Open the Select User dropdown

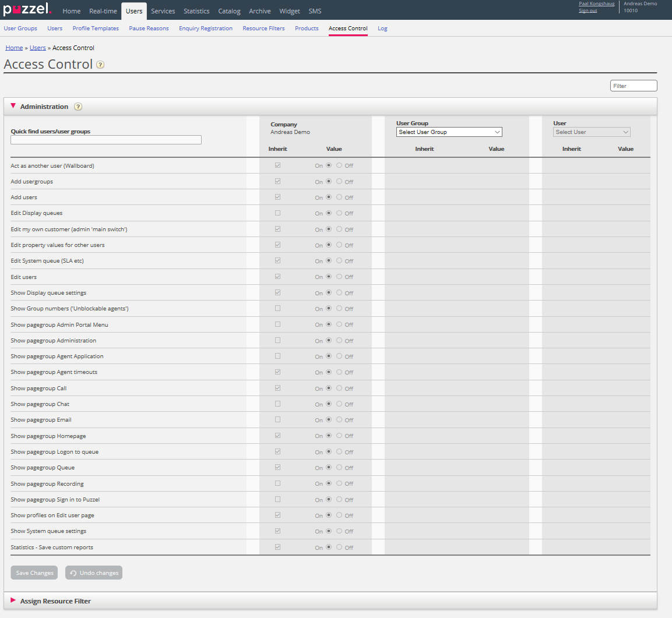pos(592,132)
